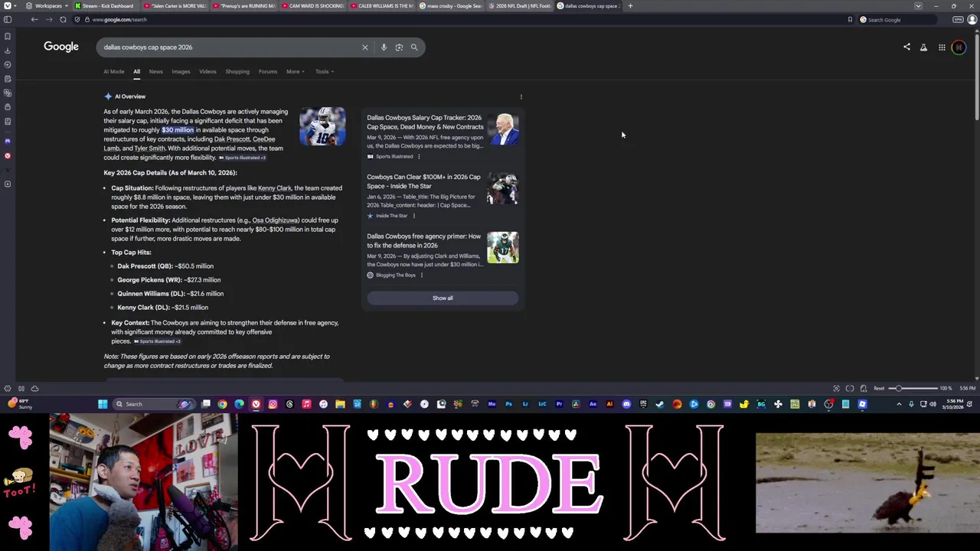
Task: Switch to 2026 NFL Draft browser tab
Action: coord(521,6)
